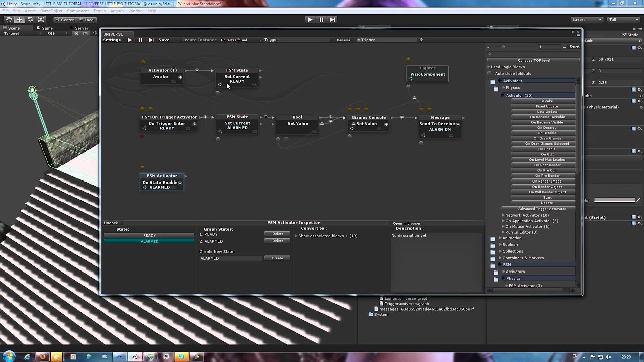
Task: Click plus icon on Gizmos Console node
Action: click(x=386, y=124)
